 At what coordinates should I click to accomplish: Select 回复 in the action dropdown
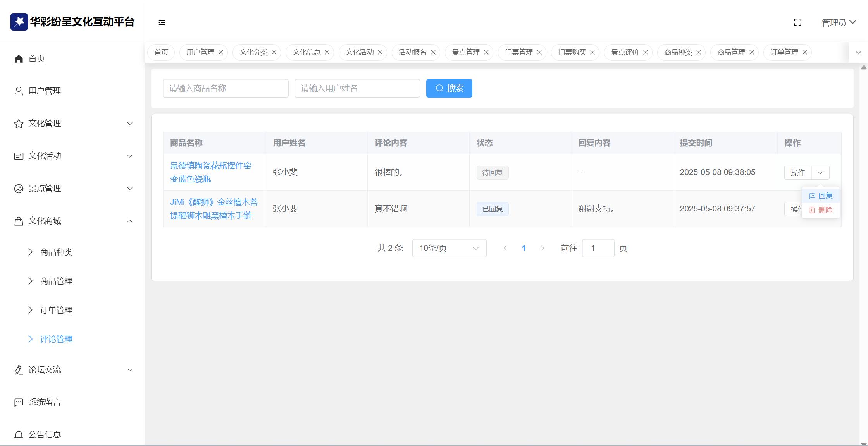(821, 196)
